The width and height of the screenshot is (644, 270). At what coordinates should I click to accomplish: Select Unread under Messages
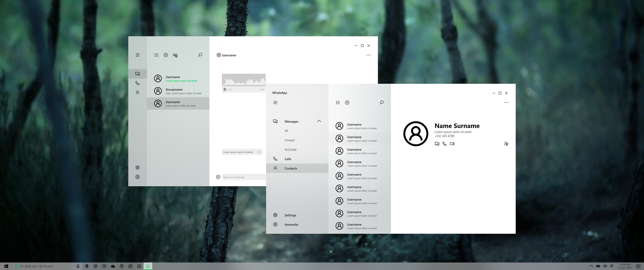pyautogui.click(x=289, y=140)
